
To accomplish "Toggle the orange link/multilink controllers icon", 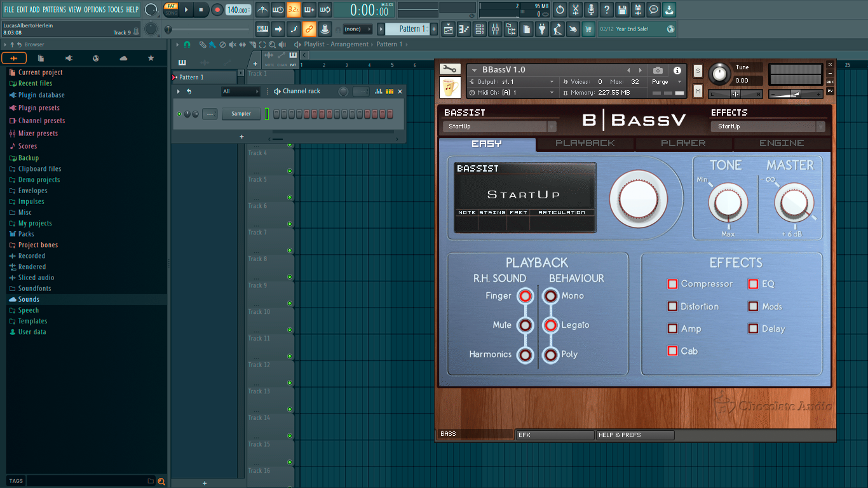I will point(309,29).
